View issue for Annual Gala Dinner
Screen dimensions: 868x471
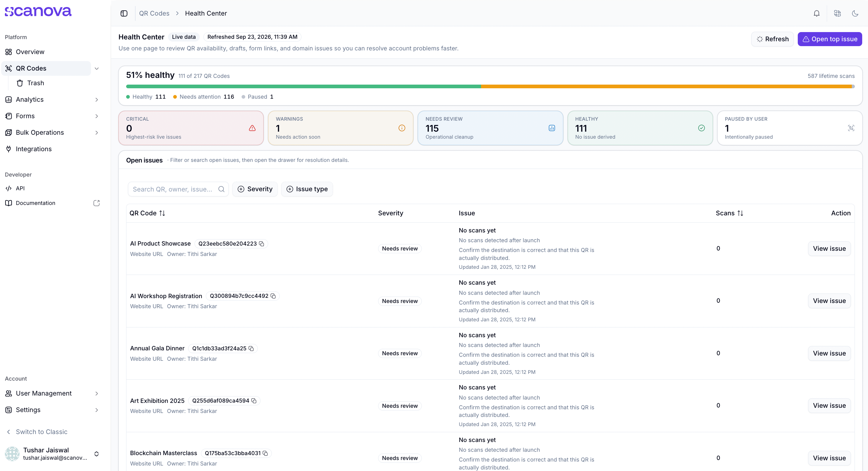coord(829,353)
